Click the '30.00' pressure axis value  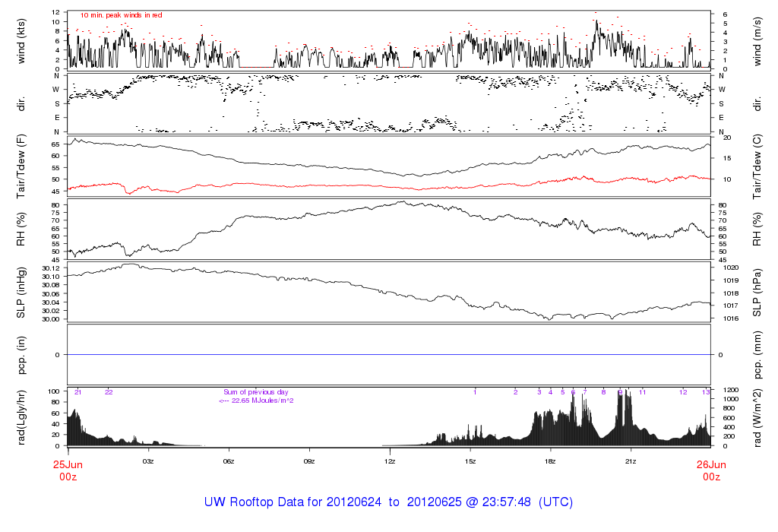coord(51,319)
